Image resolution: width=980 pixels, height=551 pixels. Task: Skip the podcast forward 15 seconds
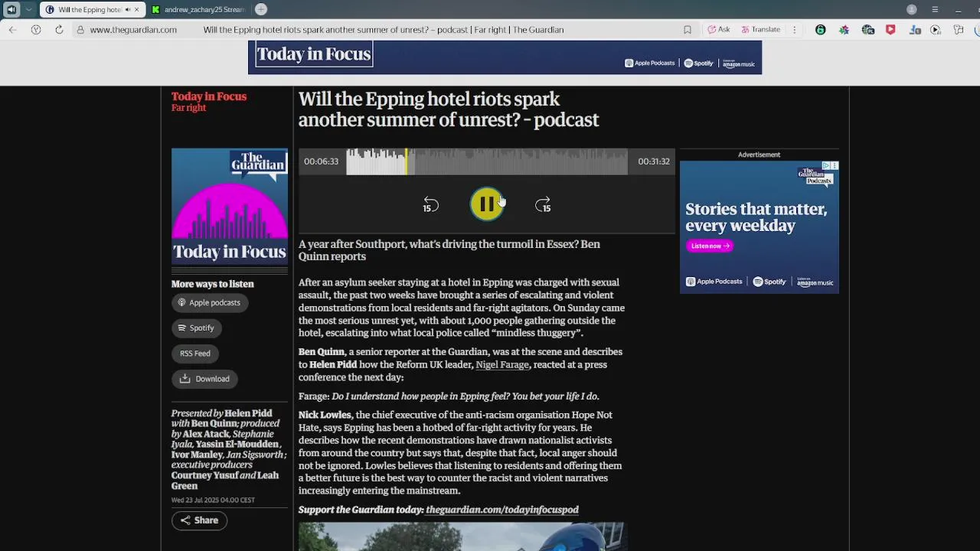click(x=543, y=204)
